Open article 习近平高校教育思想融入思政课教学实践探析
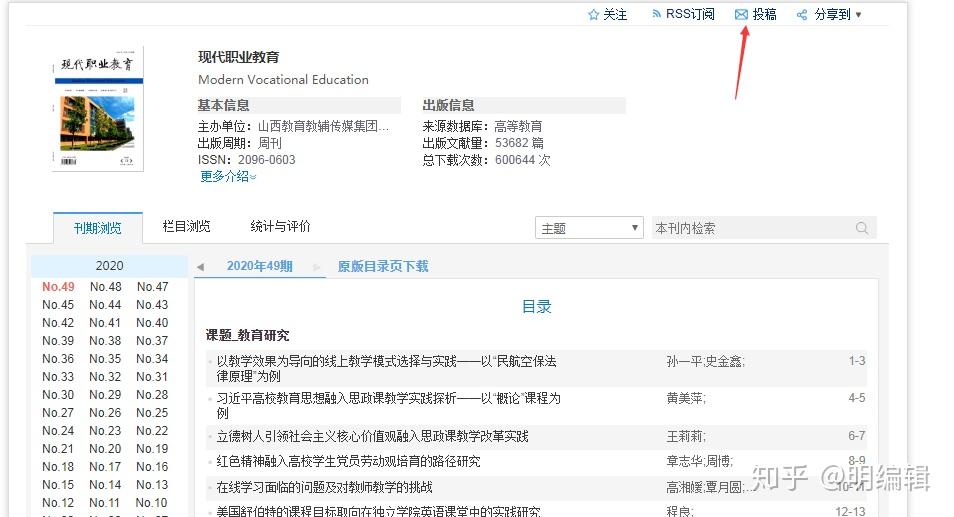The image size is (954, 517). click(388, 406)
